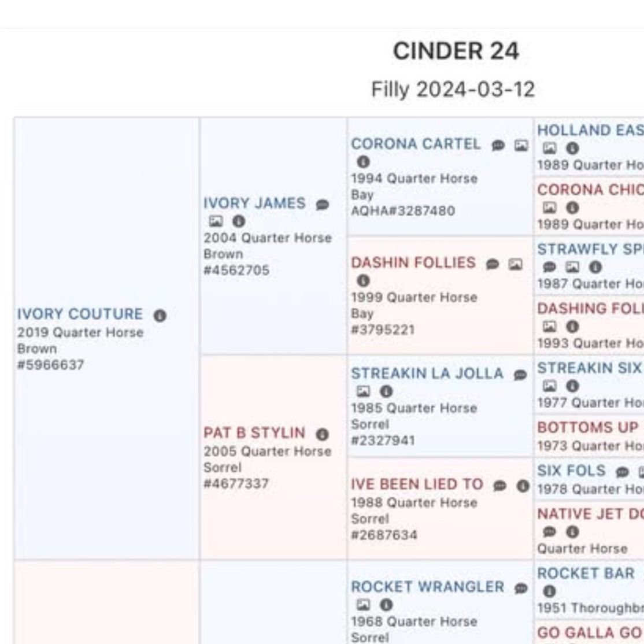Select the Dashin Follies horse name
644x644 pixels.
point(413,263)
